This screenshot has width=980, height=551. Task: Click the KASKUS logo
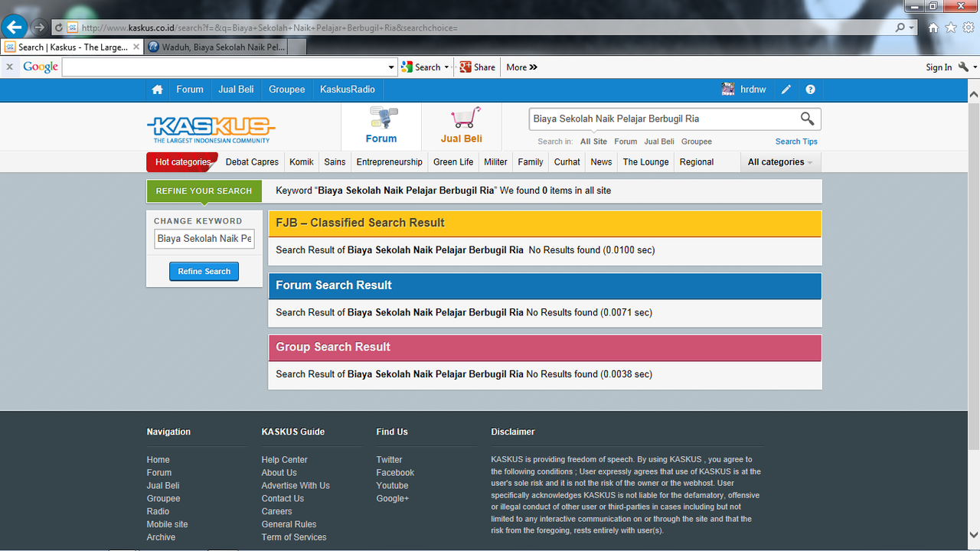point(211,129)
